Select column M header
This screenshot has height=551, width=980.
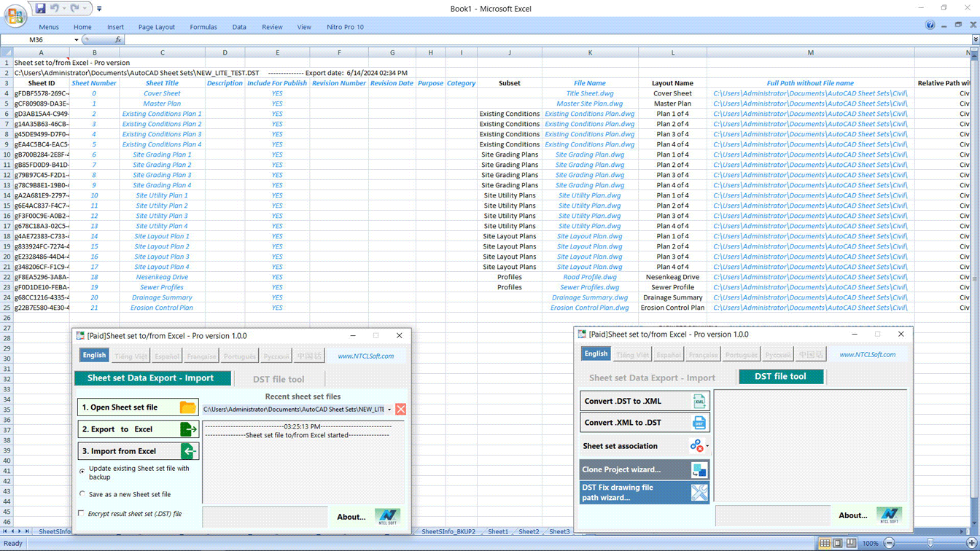pyautogui.click(x=810, y=52)
